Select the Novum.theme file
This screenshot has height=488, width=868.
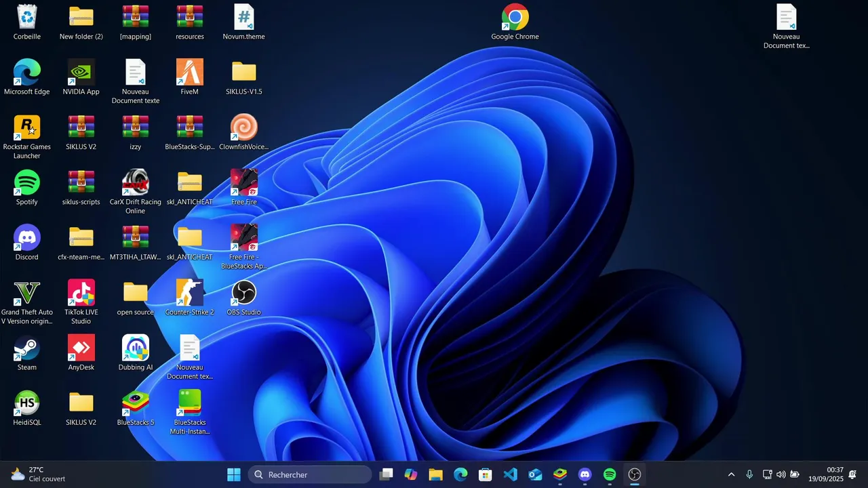coord(244,17)
